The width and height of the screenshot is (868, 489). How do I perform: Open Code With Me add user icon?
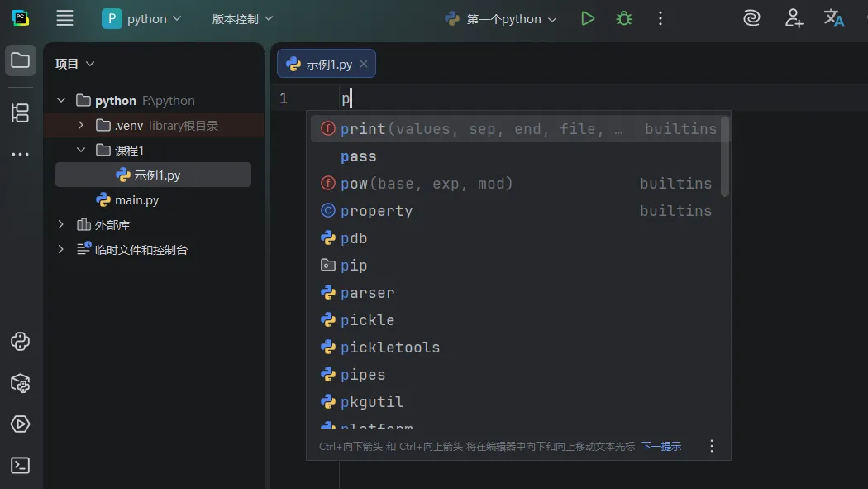pos(794,18)
